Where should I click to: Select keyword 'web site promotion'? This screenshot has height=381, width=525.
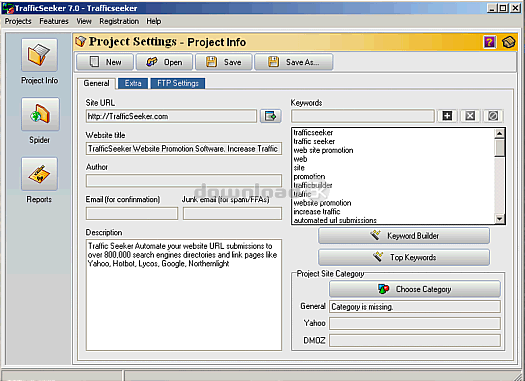[323, 150]
